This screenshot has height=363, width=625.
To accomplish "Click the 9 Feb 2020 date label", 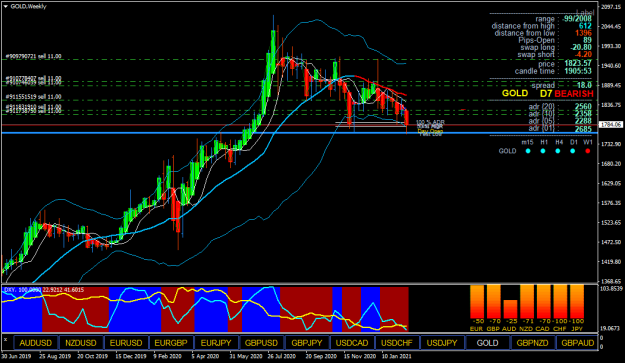I will pos(167,356).
